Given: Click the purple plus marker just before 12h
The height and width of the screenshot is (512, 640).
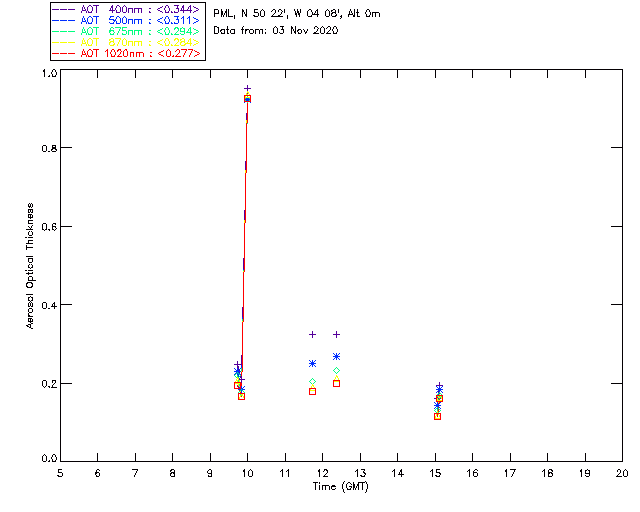Looking at the screenshot, I should coord(312,335).
